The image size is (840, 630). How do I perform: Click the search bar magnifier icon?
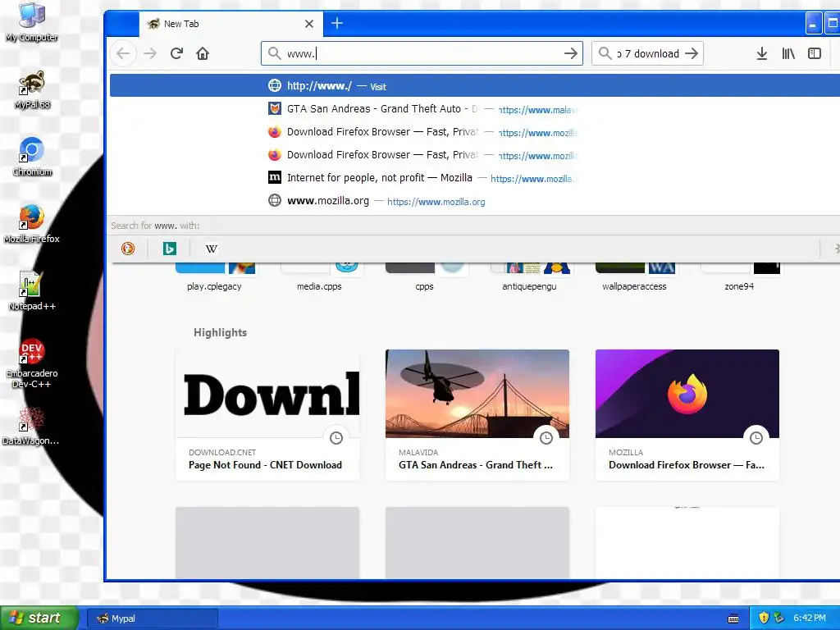coord(605,53)
